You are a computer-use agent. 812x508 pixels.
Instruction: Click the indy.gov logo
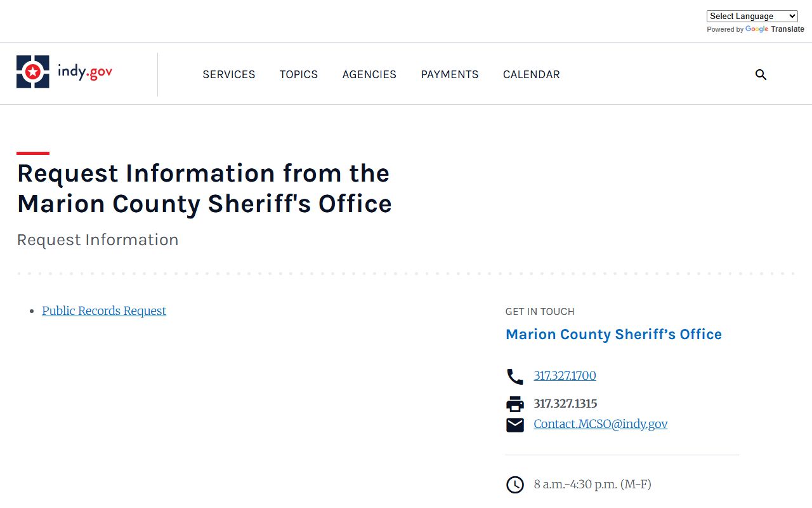coord(64,72)
